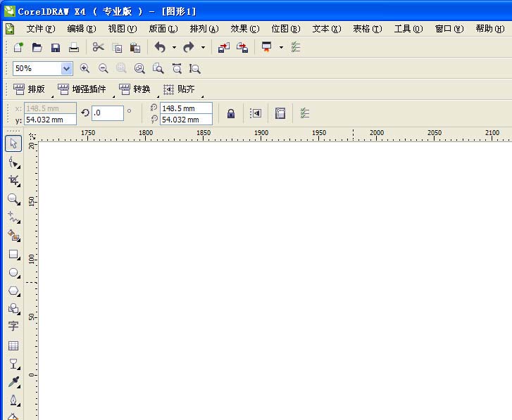Open the 位图(B) menu
Screen dimensions: 512x420
point(286,29)
